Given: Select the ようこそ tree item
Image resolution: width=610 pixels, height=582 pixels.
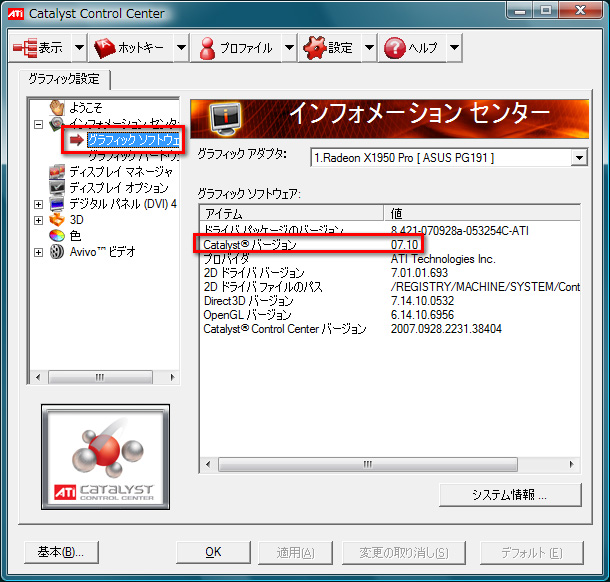Looking at the screenshot, I should tap(86, 107).
